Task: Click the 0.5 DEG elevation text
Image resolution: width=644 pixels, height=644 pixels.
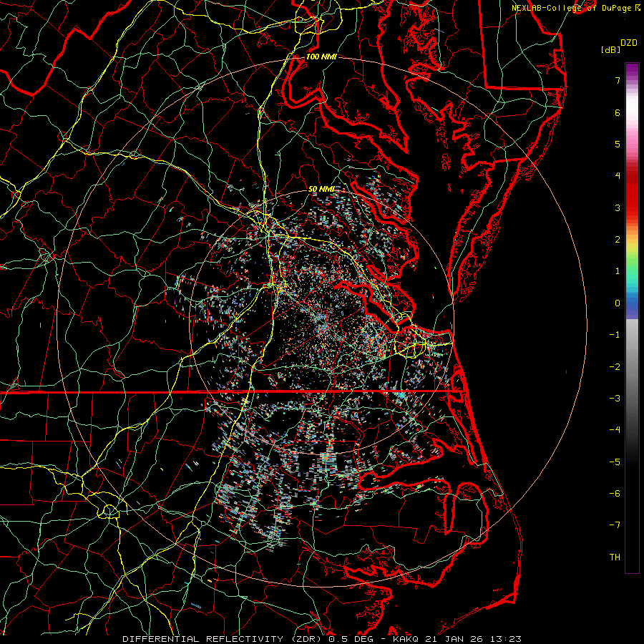Action: [351, 639]
